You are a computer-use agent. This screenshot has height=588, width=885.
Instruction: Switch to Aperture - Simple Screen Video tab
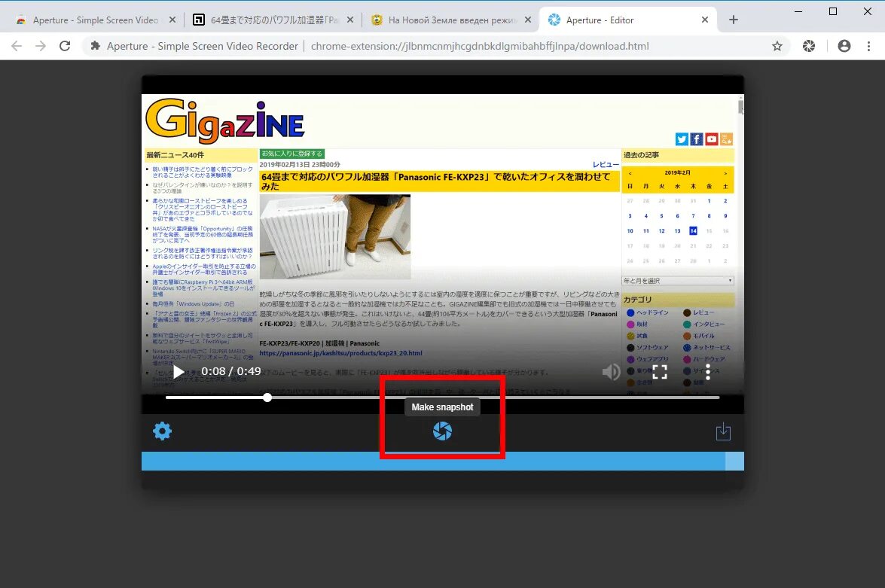95,20
